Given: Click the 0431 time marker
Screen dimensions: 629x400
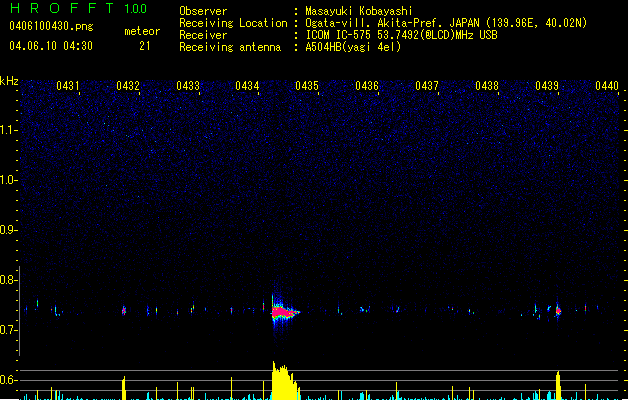Looking at the screenshot, I should click(68, 87).
